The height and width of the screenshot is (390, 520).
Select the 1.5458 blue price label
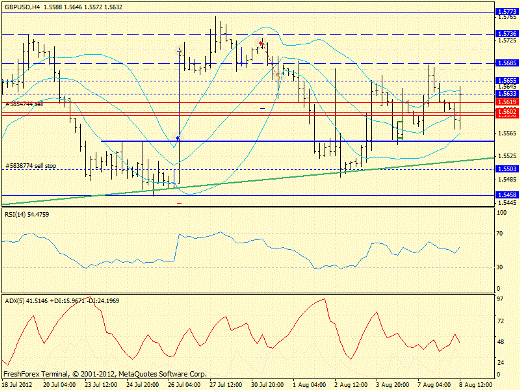click(x=507, y=195)
